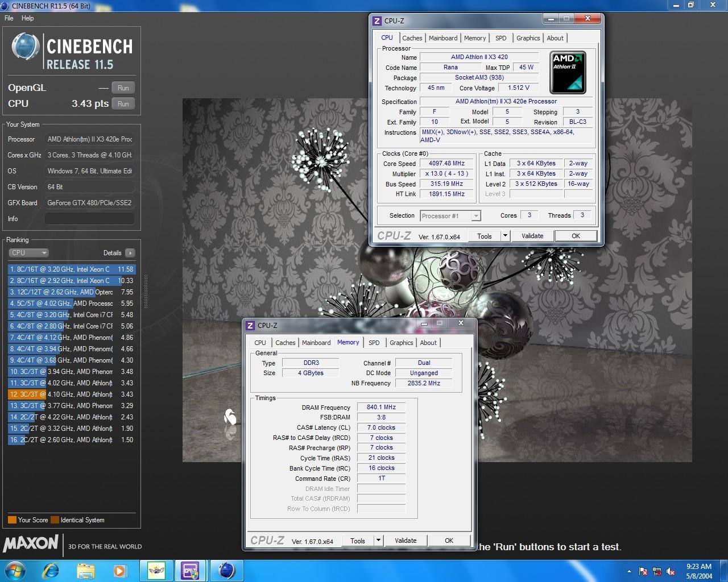The width and height of the screenshot is (728, 582).
Task: Click Validate in Memory CPU-Z window
Action: tap(406, 541)
